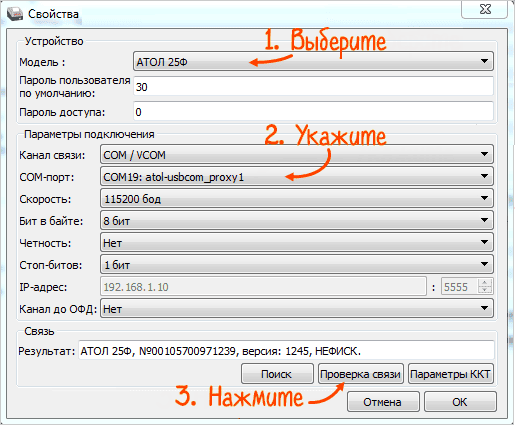Confirm settings with the ОК button
This screenshot has width=515, height=425.
460,402
